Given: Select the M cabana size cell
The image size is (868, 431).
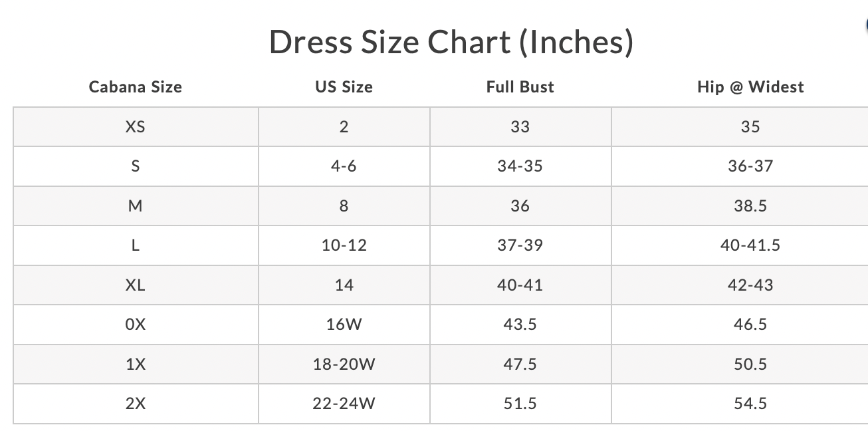Looking at the screenshot, I should click(136, 206).
